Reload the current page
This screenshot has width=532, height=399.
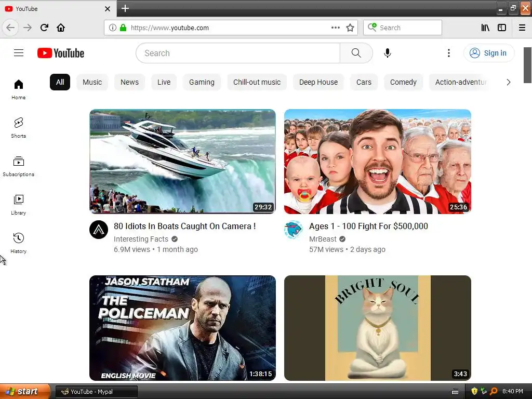[44, 28]
